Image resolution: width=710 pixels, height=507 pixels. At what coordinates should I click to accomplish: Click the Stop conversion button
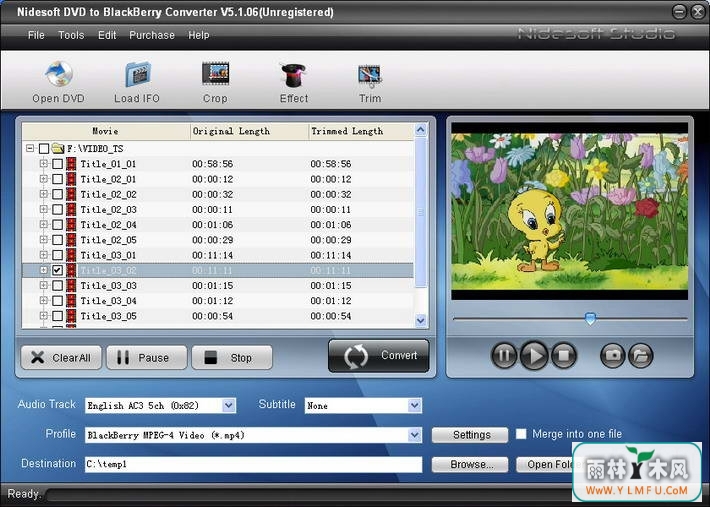[232, 358]
